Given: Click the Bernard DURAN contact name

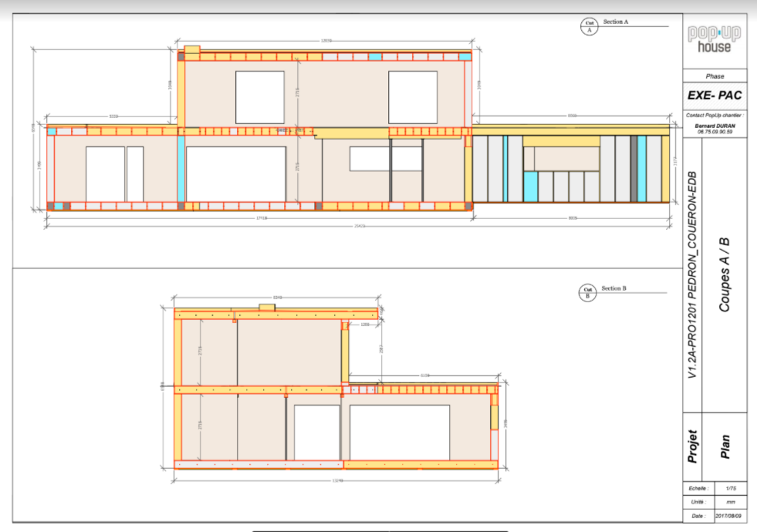Looking at the screenshot, I should click(x=714, y=125).
